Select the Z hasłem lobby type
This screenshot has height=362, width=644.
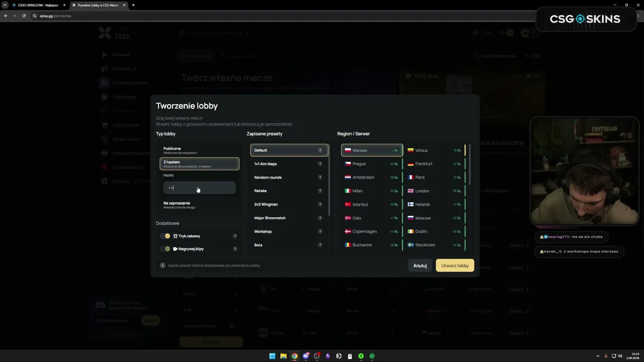point(199,164)
